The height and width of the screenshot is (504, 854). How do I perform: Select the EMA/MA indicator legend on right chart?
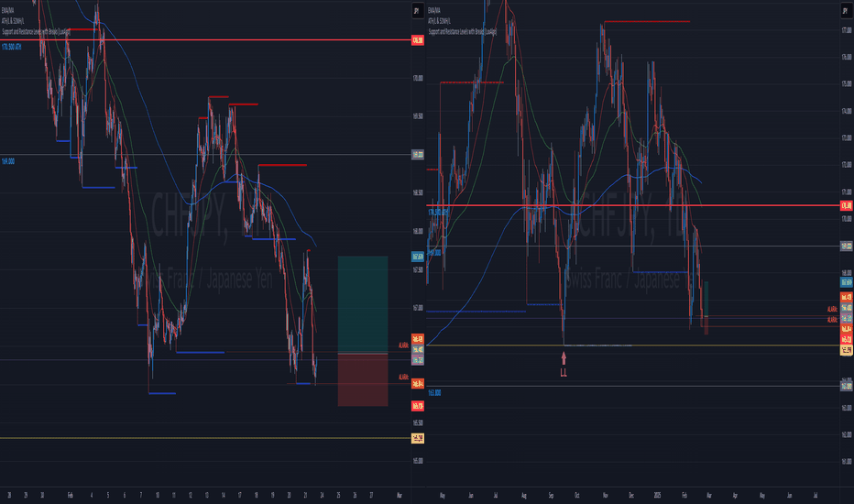coord(434,10)
